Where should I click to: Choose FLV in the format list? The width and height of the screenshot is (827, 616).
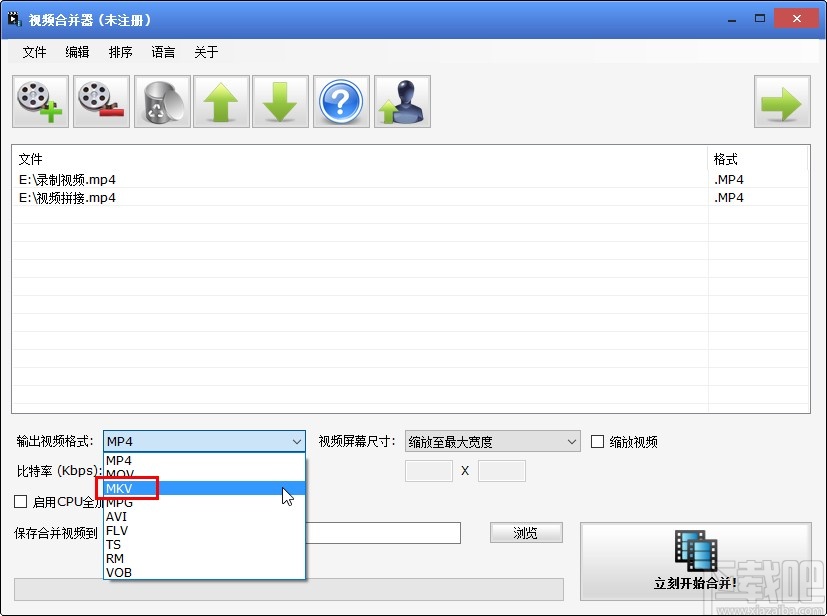pos(204,531)
